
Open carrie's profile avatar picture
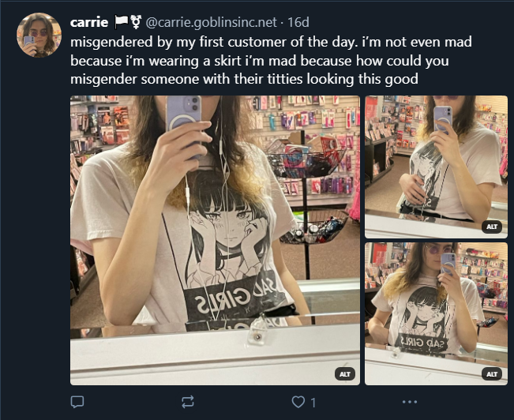tap(39, 35)
